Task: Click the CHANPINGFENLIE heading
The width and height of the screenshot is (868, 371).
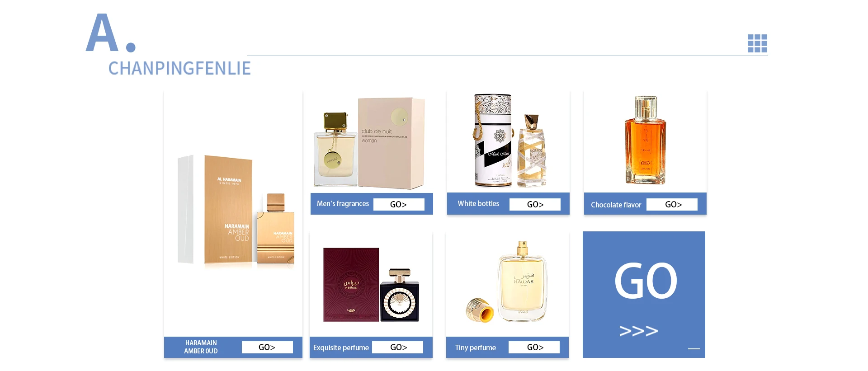Action: tap(179, 68)
